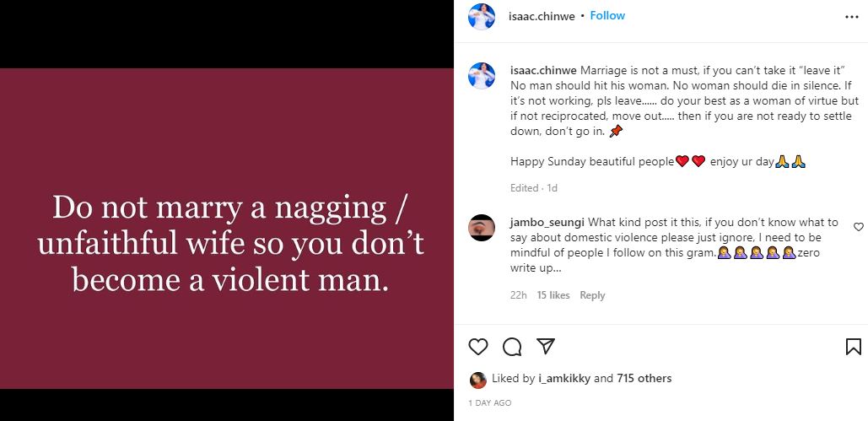View the 15 likes on comment
This screenshot has height=421, width=868.
point(553,295)
